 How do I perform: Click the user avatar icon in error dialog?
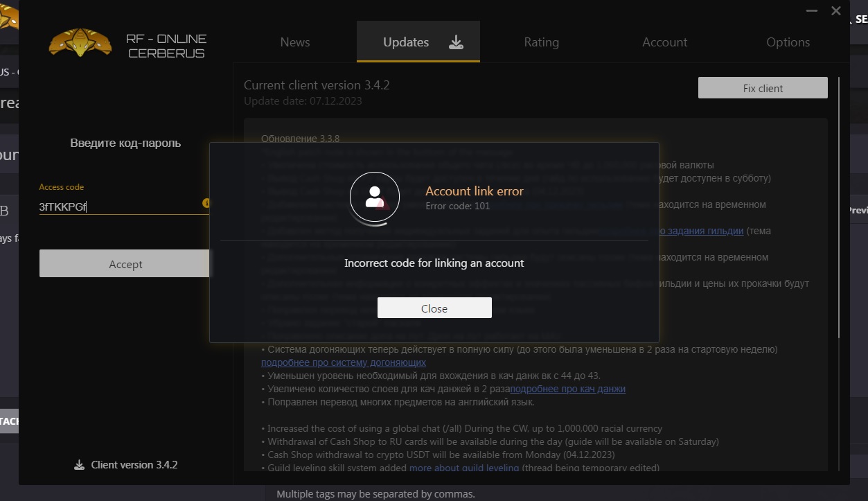[x=375, y=197]
